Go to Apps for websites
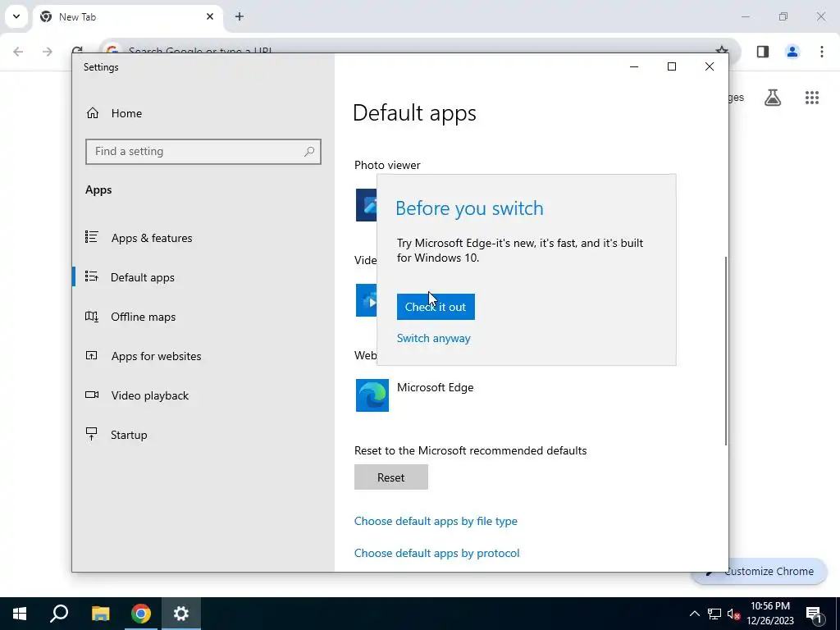The width and height of the screenshot is (840, 630). tap(156, 356)
